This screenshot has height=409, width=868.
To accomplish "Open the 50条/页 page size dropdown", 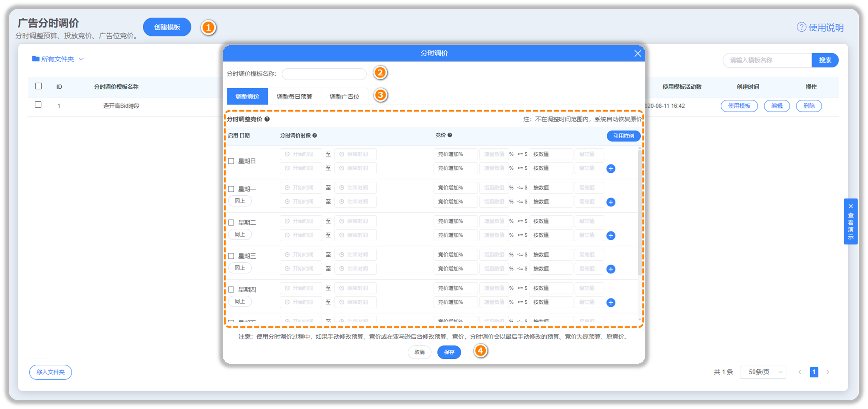I will (763, 372).
